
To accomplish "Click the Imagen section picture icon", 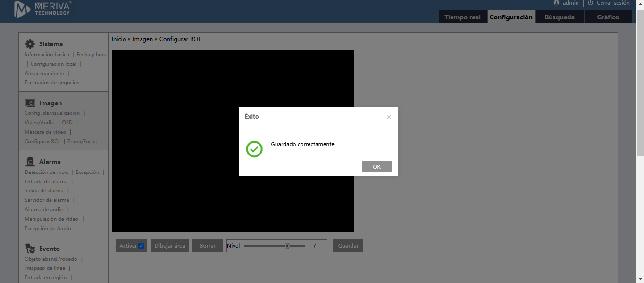I will (x=30, y=103).
